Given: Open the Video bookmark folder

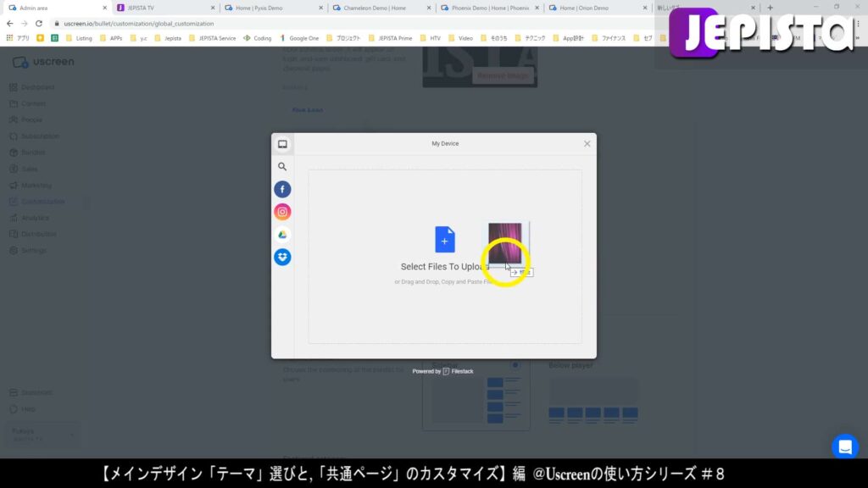Looking at the screenshot, I should (460, 38).
